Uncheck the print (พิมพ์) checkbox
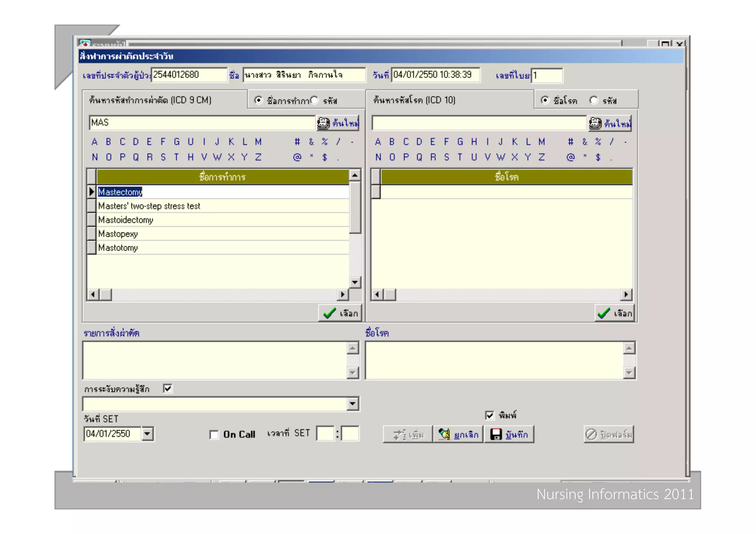This screenshot has height=534, width=756. pos(489,415)
